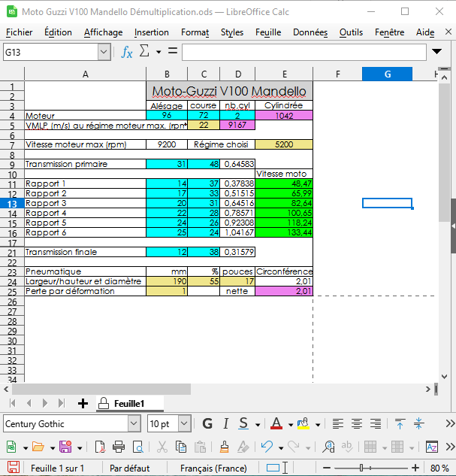Align cell text left
Image resolution: width=456 pixels, height=476 pixels.
(x=338, y=423)
